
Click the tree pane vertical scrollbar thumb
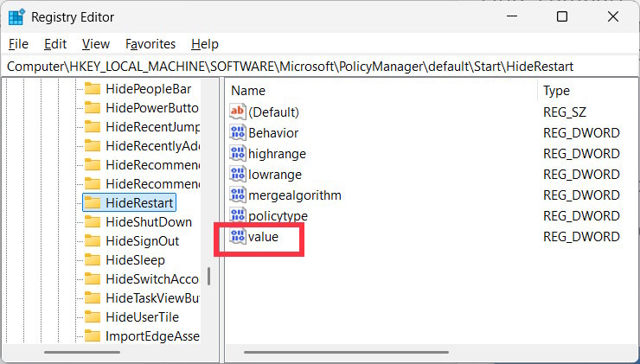click(208, 277)
